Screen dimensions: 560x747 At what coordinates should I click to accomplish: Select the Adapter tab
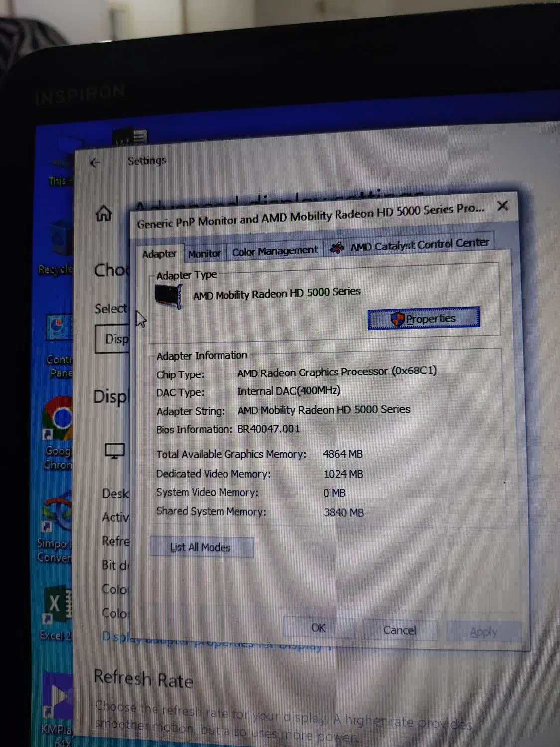pyautogui.click(x=159, y=254)
